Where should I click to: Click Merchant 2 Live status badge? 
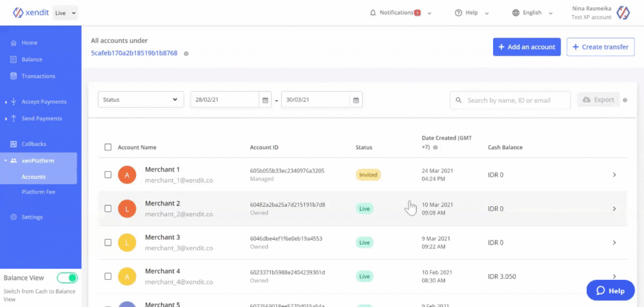click(364, 209)
